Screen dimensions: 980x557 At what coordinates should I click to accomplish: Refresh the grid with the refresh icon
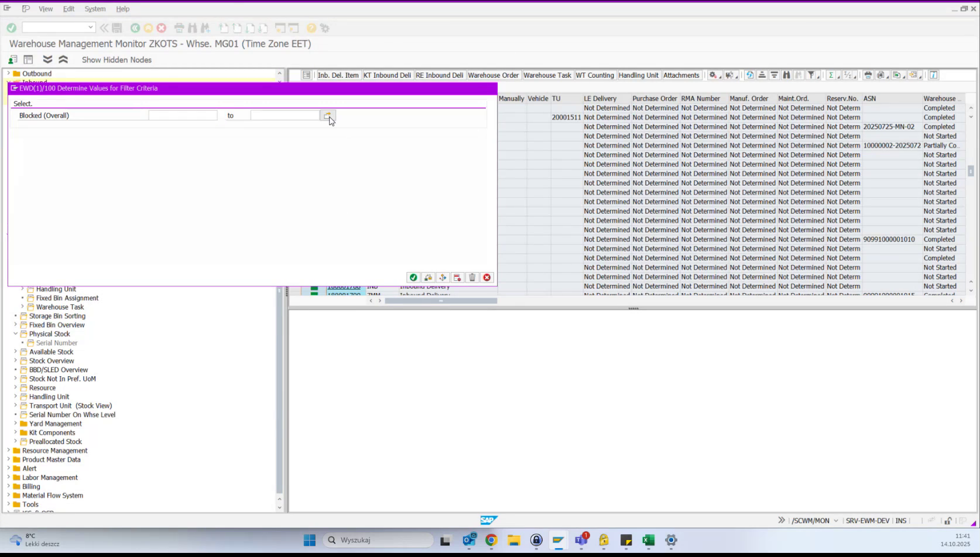pyautogui.click(x=749, y=75)
